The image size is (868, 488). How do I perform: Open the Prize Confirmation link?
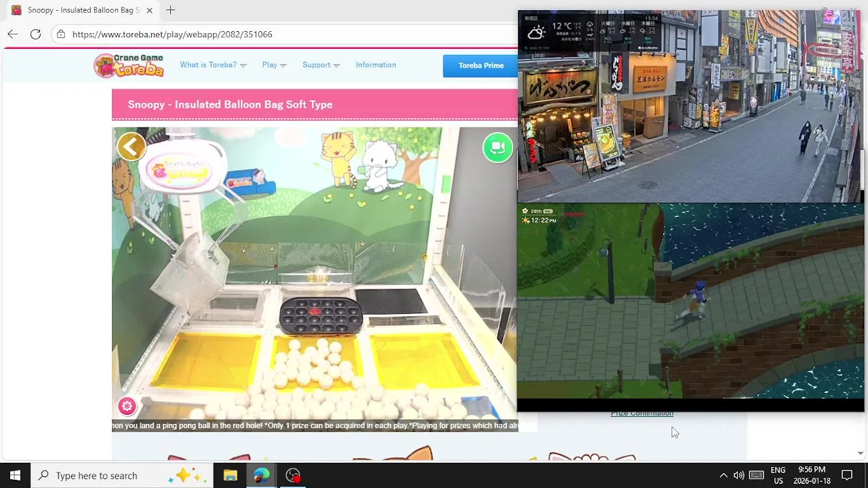point(642,414)
